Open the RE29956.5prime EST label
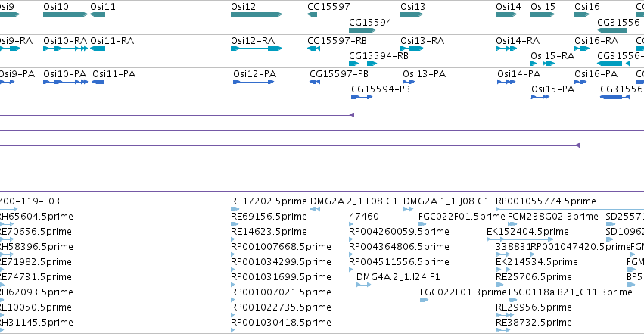Image resolution: width=644 pixels, height=334 pixels. [x=534, y=307]
